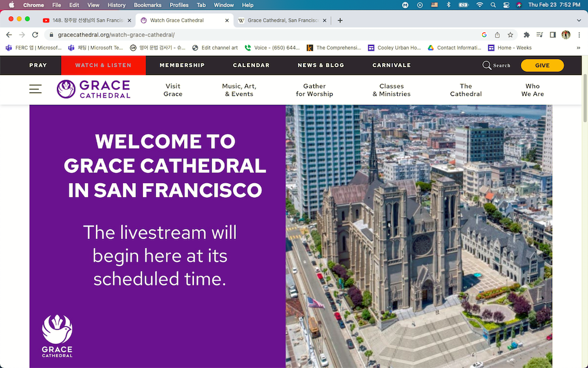Open the Bookmarks menu in menu bar
Viewport: 588px width, 368px height.
(x=148, y=5)
